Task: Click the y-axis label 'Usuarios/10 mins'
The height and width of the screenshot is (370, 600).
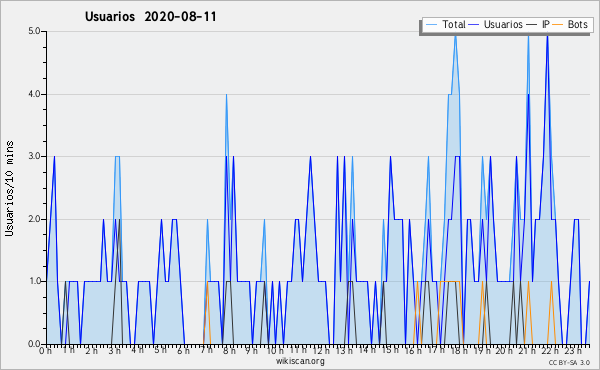Action: pyautogui.click(x=9, y=188)
